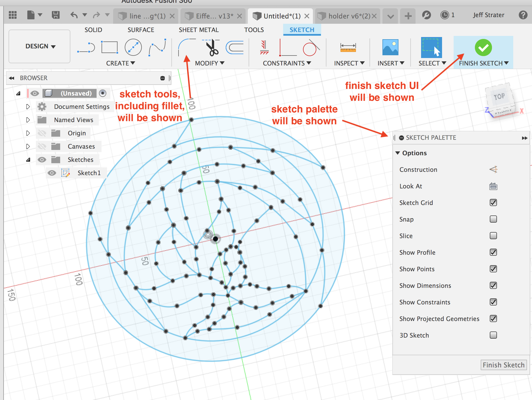
Task: Enable the Slice checkbox
Action: point(493,236)
